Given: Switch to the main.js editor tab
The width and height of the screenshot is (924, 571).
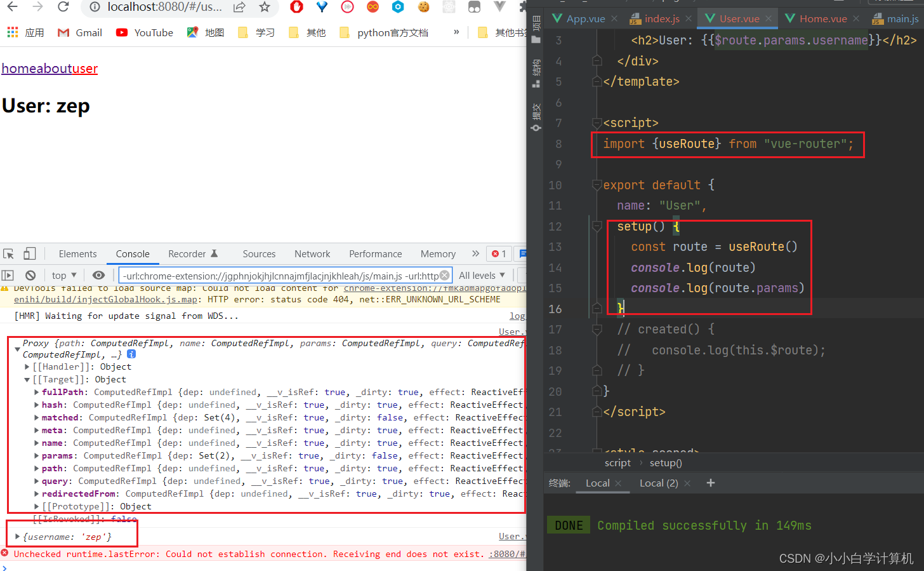Looking at the screenshot, I should coord(896,18).
